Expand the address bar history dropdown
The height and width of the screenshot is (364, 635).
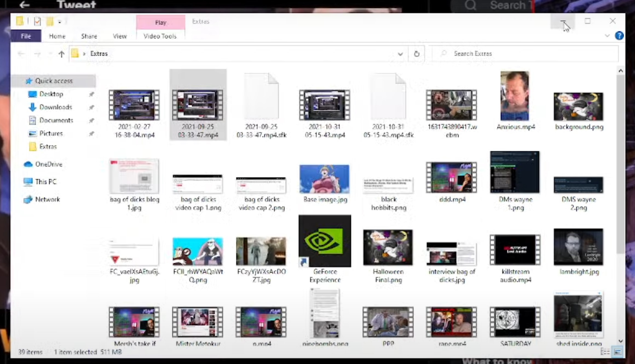tap(400, 54)
